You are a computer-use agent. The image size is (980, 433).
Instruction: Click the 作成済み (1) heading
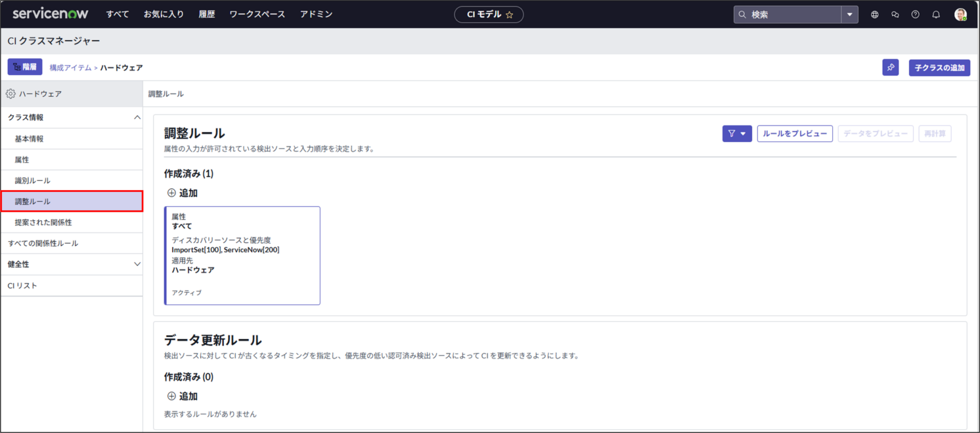click(189, 174)
